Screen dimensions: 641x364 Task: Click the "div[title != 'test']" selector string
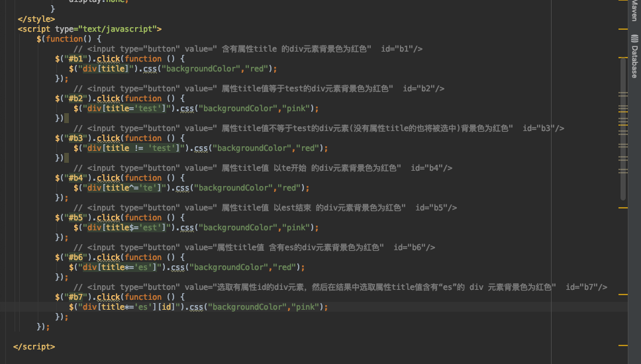[134, 148]
